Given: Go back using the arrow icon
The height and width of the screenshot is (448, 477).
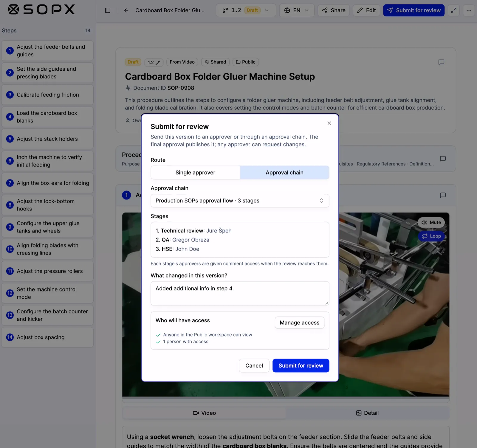Looking at the screenshot, I should pyautogui.click(x=126, y=10).
